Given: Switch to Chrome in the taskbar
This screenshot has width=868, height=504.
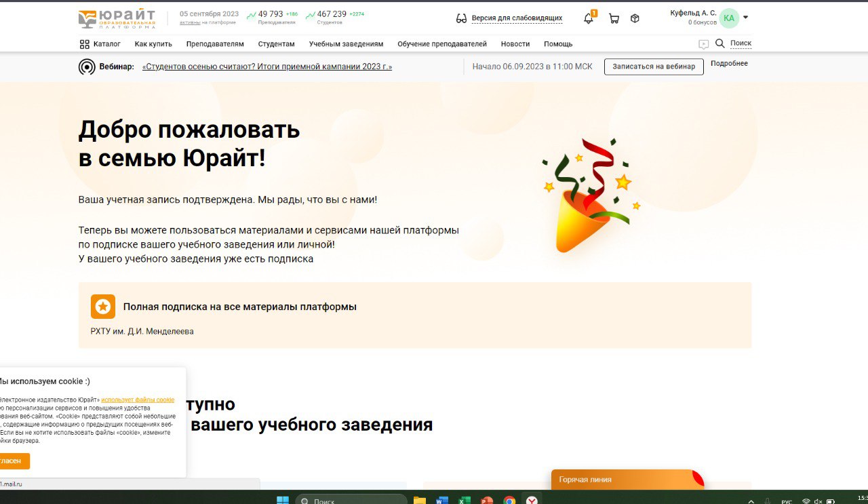Looking at the screenshot, I should (x=509, y=501).
